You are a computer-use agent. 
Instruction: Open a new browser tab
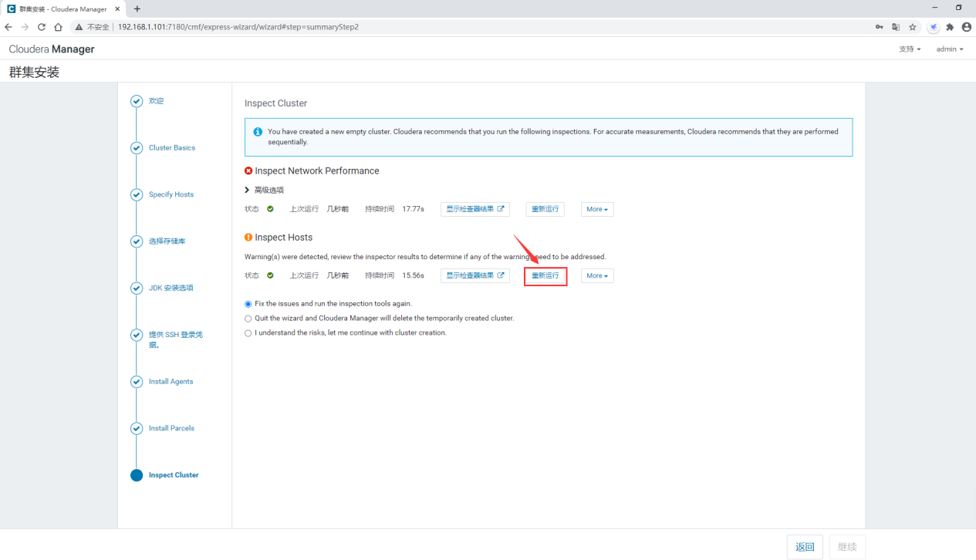point(137,8)
